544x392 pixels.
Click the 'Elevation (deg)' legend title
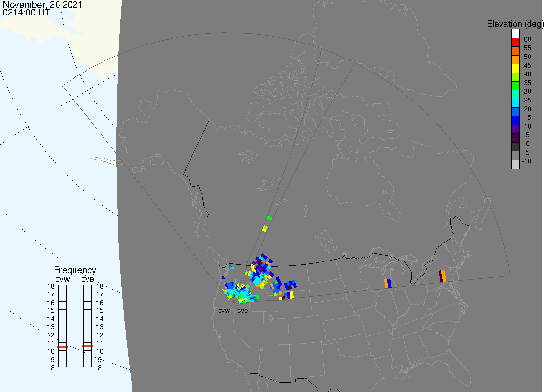[515, 24]
